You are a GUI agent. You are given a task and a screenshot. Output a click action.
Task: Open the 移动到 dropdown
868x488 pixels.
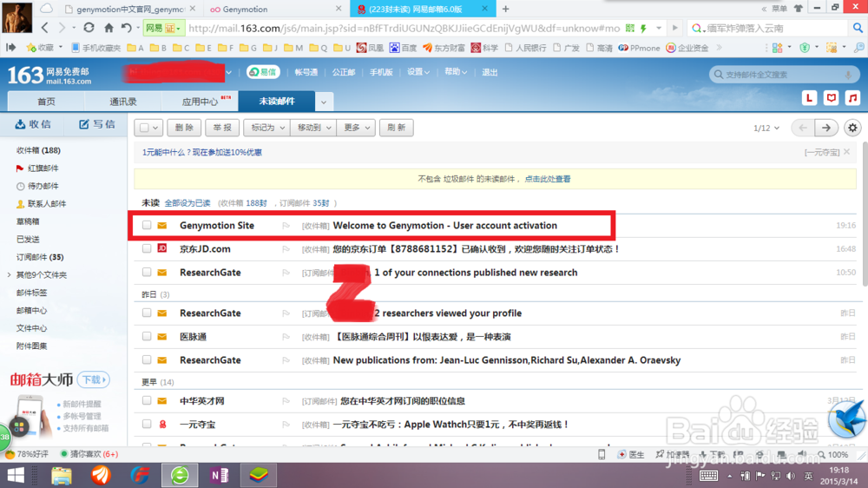[314, 128]
